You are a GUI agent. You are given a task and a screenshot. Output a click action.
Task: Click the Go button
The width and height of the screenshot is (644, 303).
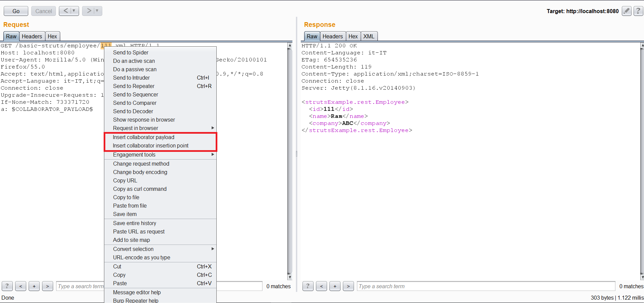click(16, 11)
